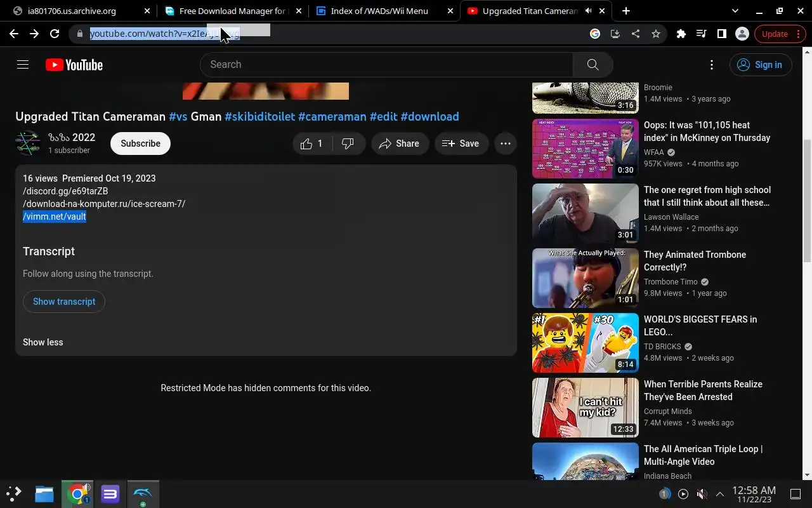Image resolution: width=812 pixels, height=508 pixels.
Task: Open #download hashtag link
Action: pos(429,117)
